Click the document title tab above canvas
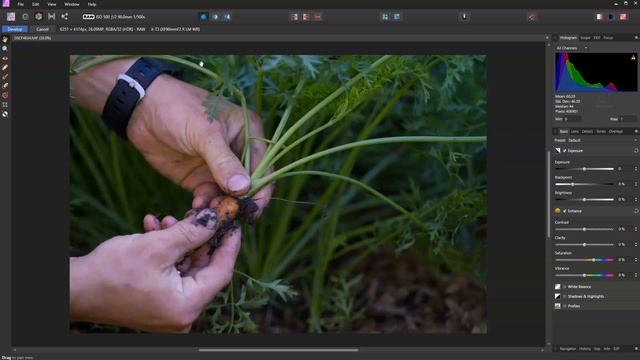The height and width of the screenshot is (360, 640). 33,38
